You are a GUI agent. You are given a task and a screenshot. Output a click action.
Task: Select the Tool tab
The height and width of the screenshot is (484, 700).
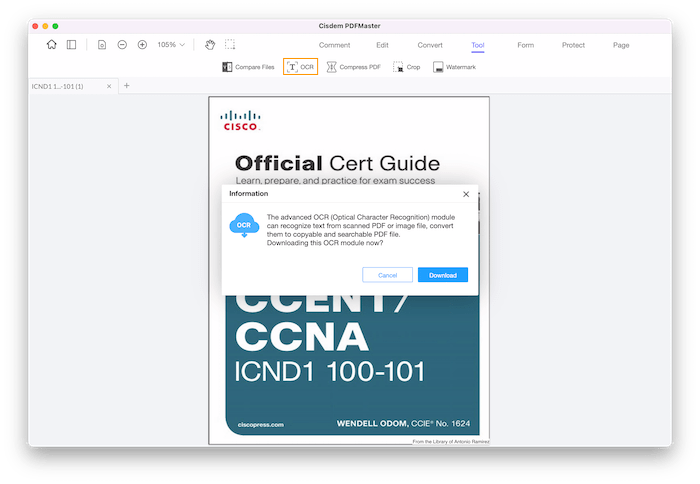pyautogui.click(x=478, y=45)
